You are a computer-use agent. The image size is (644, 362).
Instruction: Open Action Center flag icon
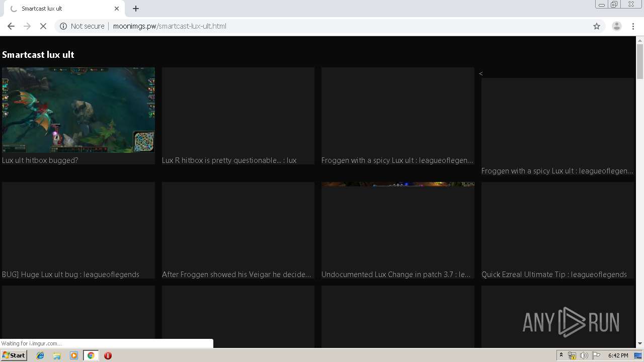click(x=596, y=355)
